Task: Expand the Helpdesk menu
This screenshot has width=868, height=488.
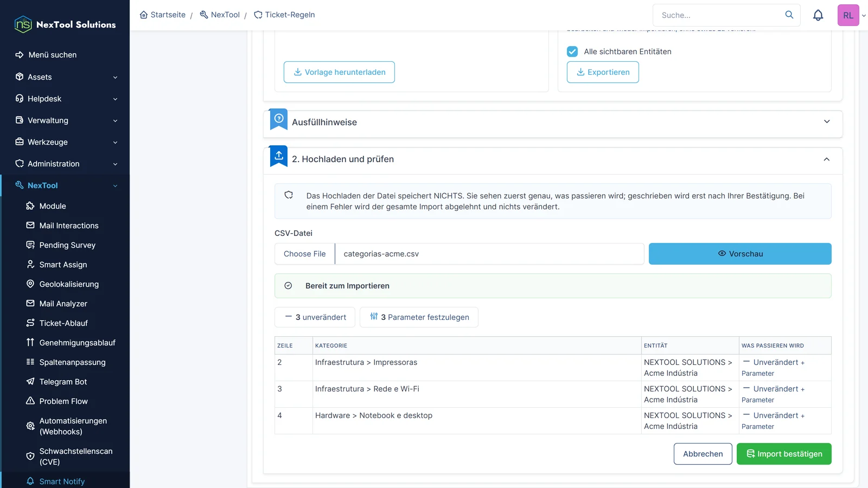Action: click(65, 99)
